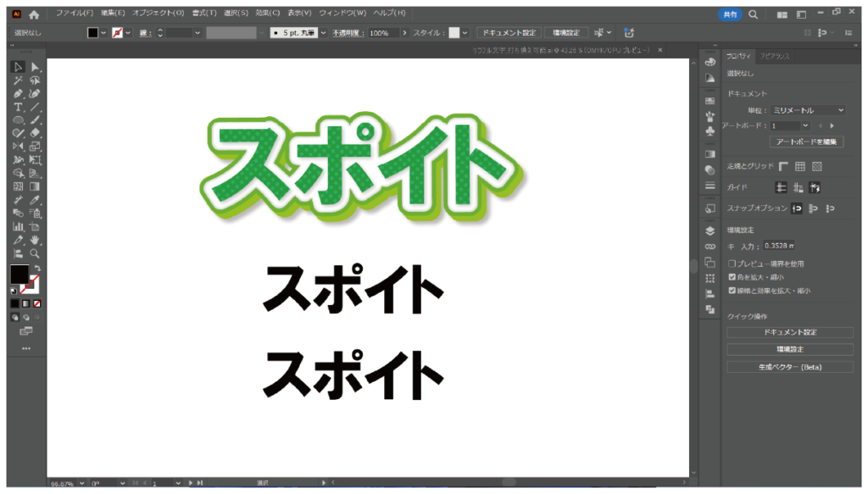This screenshot has height=494, width=868.
Task: Uncheck 角を拡大・縮小 checkbox
Action: point(732,277)
